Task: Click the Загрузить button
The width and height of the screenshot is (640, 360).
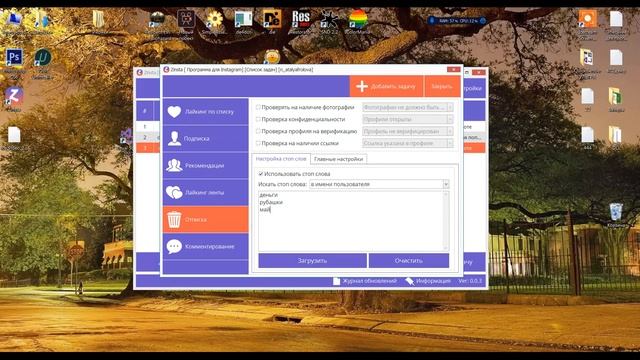Action: click(x=312, y=260)
